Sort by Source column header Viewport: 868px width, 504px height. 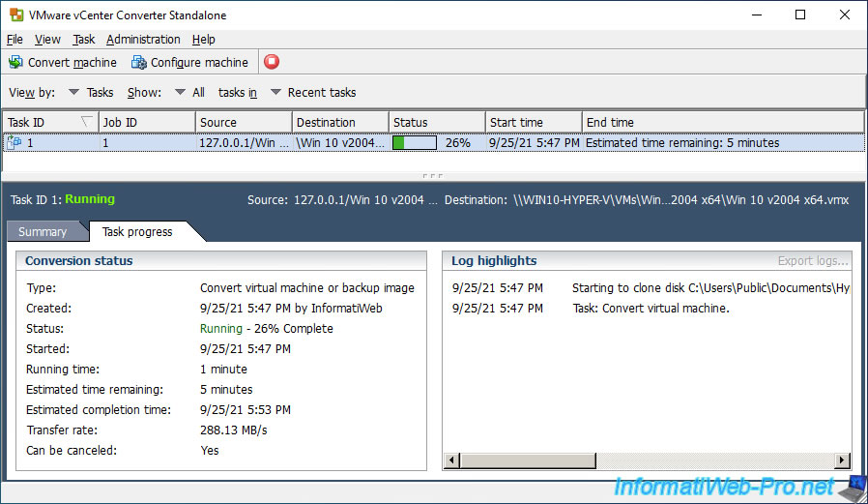click(244, 123)
